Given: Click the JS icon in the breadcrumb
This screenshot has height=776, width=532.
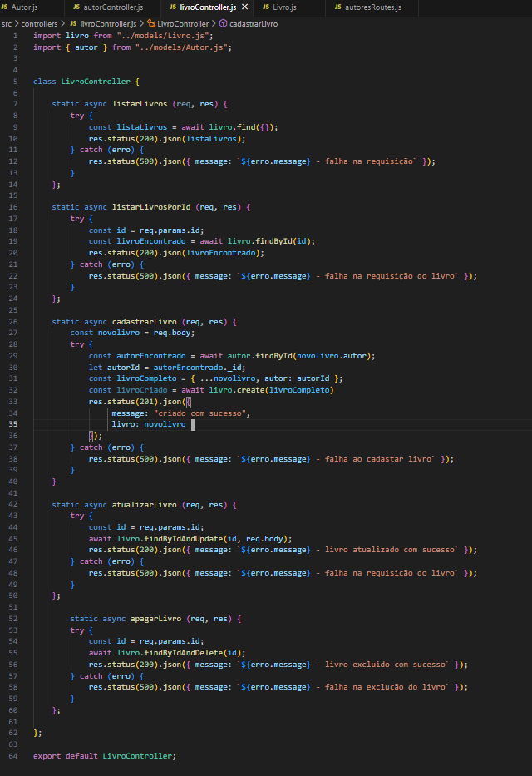Looking at the screenshot, I should click(73, 24).
